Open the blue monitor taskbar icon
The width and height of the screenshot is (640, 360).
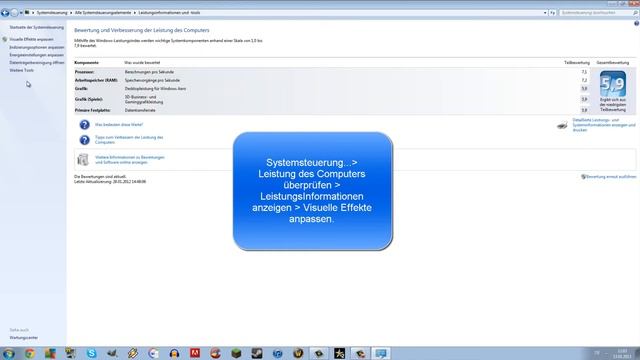[381, 353]
